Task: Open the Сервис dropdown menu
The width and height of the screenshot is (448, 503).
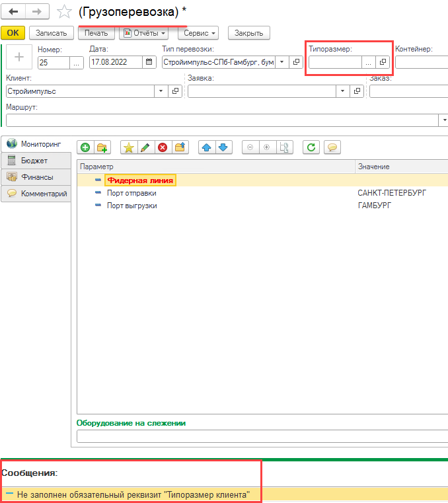Action: click(x=198, y=33)
